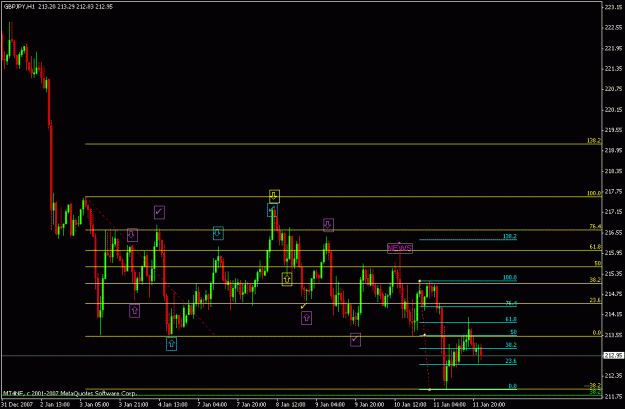This screenshot has height=409, width=625.
Task: Click the yellow Fibonacci 23.6 label
Action: point(595,300)
